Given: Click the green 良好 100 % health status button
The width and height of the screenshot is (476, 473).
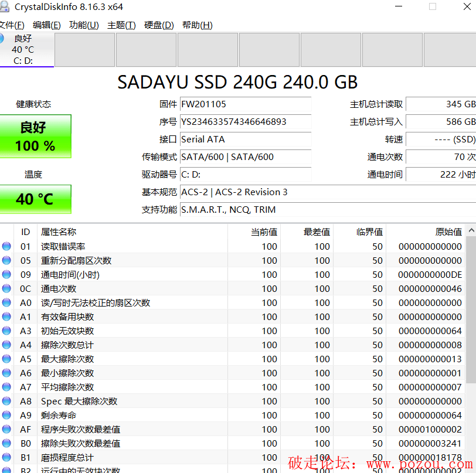Looking at the screenshot, I should (x=36, y=137).
